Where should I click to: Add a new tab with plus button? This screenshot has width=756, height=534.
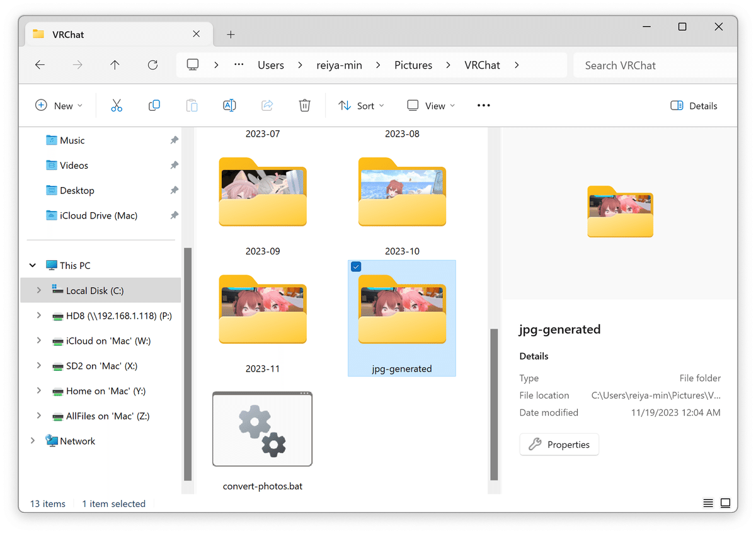tap(231, 35)
